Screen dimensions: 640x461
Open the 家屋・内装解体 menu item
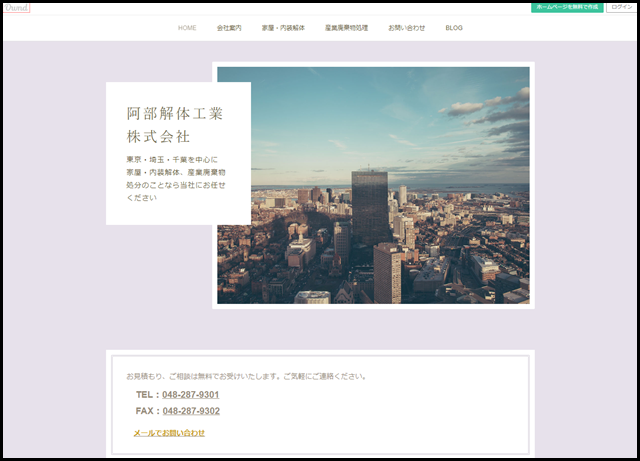[283, 28]
